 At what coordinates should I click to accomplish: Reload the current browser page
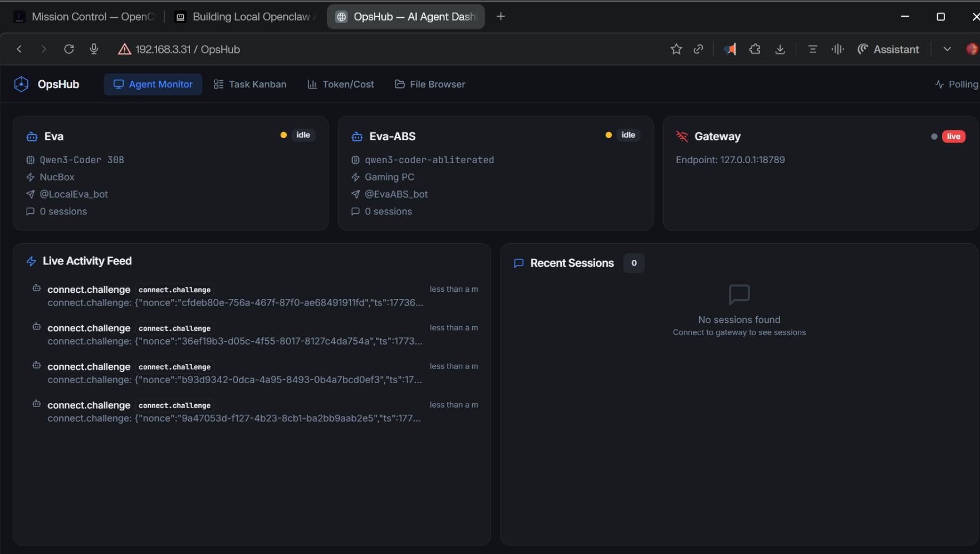click(x=69, y=49)
